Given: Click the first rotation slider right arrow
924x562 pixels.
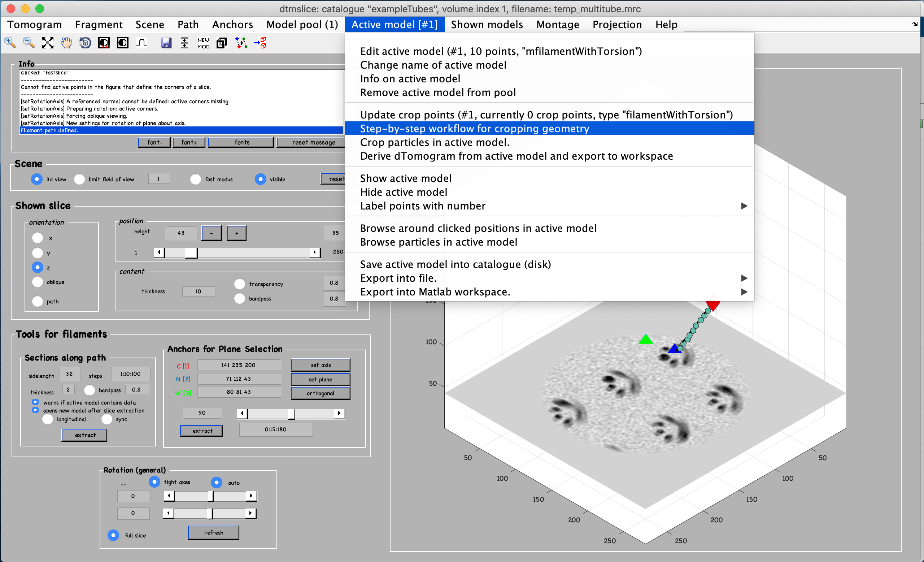Looking at the screenshot, I should click(x=251, y=496).
